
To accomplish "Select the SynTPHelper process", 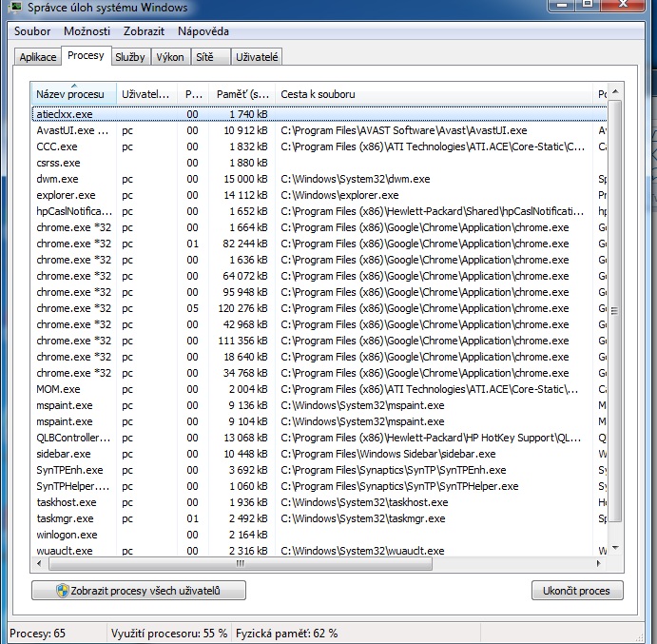I will click(319, 486).
